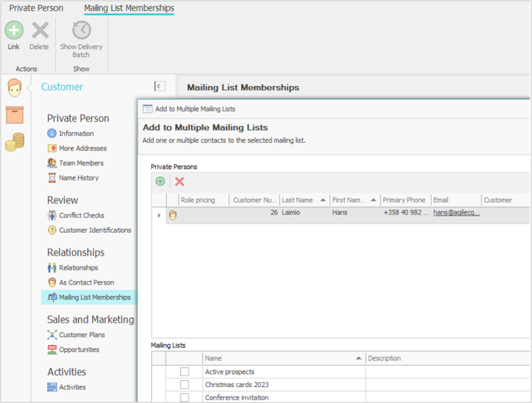Open the brown box module icon
This screenshot has height=403, width=532.
(x=14, y=114)
